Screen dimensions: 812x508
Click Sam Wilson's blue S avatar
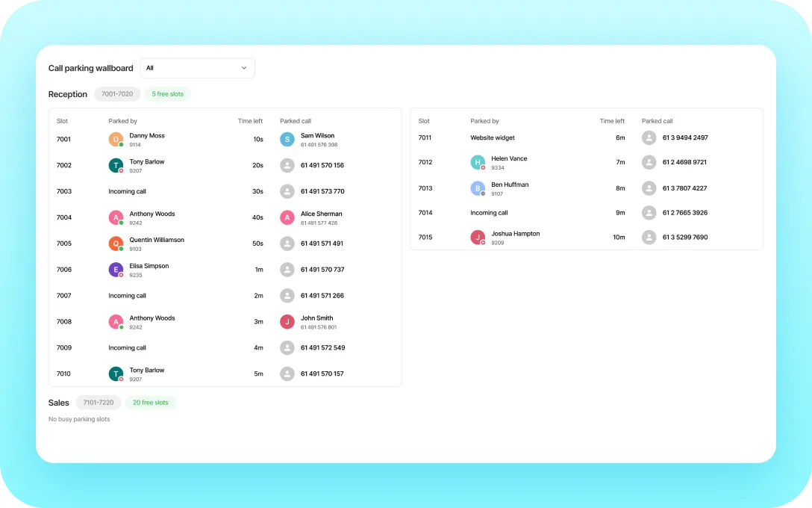(287, 140)
